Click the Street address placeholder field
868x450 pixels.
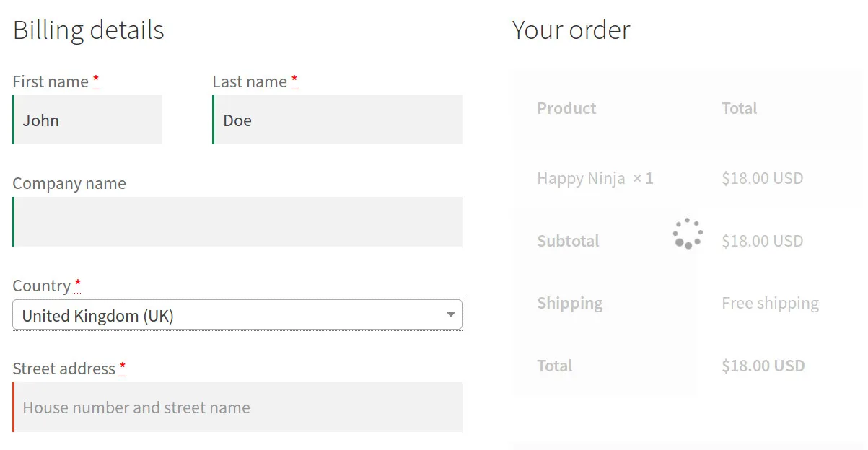tap(237, 407)
